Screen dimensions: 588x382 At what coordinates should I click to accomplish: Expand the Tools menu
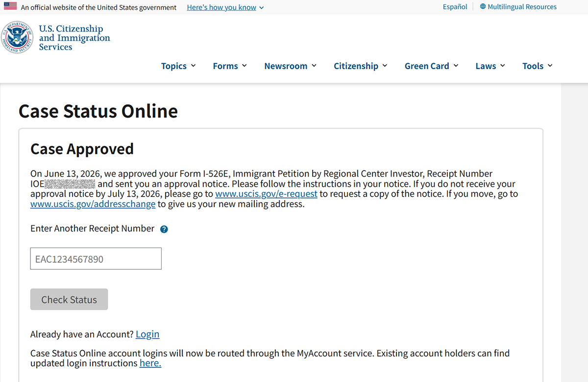[537, 66]
